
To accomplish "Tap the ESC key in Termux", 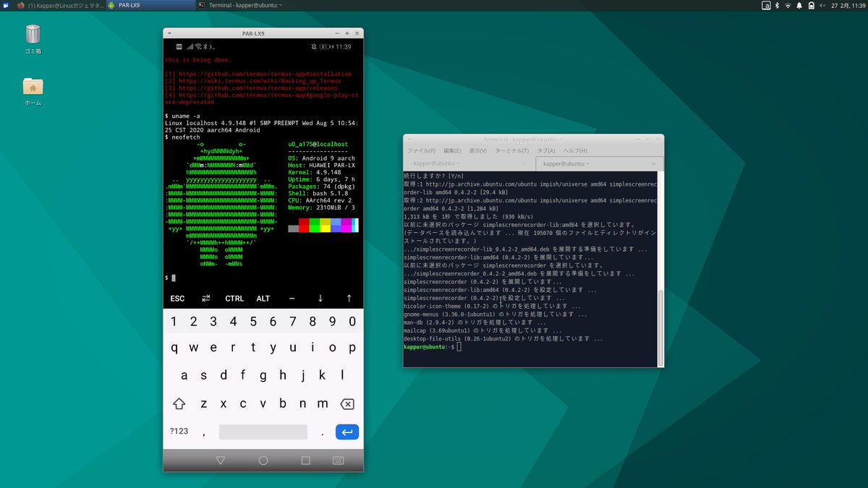I will (x=177, y=299).
